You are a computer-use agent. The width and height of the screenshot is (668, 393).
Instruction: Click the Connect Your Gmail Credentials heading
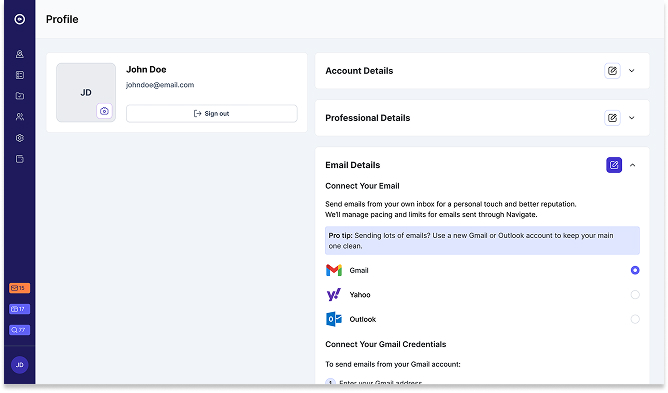(x=386, y=344)
